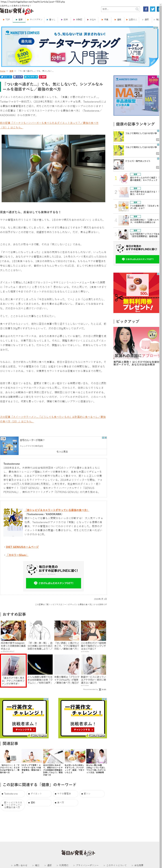This screenshot has height=868, width=162.
Task: Close the 自宅のルーター ad via X icon
Action: pos(106,438)
